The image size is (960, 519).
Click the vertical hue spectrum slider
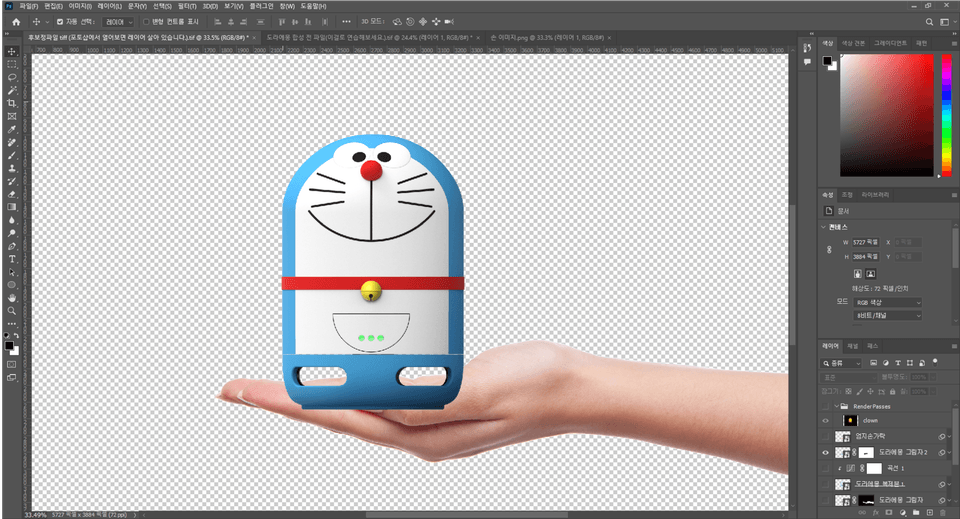tap(946, 115)
